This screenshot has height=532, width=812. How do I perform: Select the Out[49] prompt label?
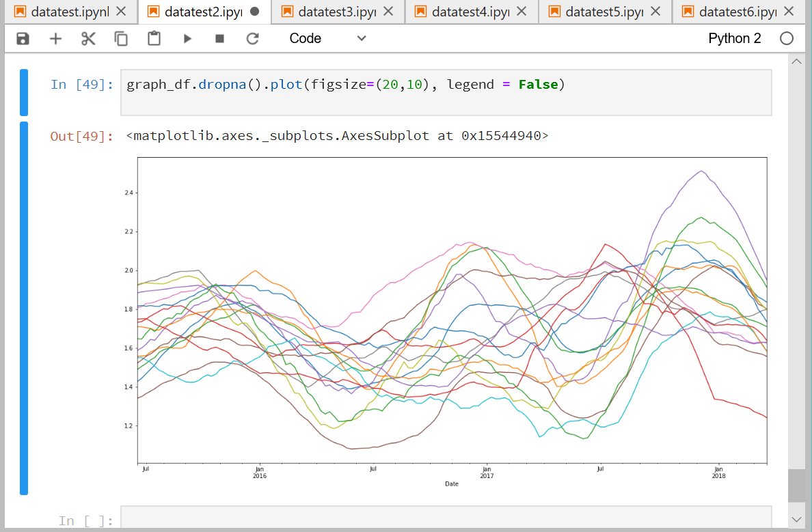pos(82,136)
